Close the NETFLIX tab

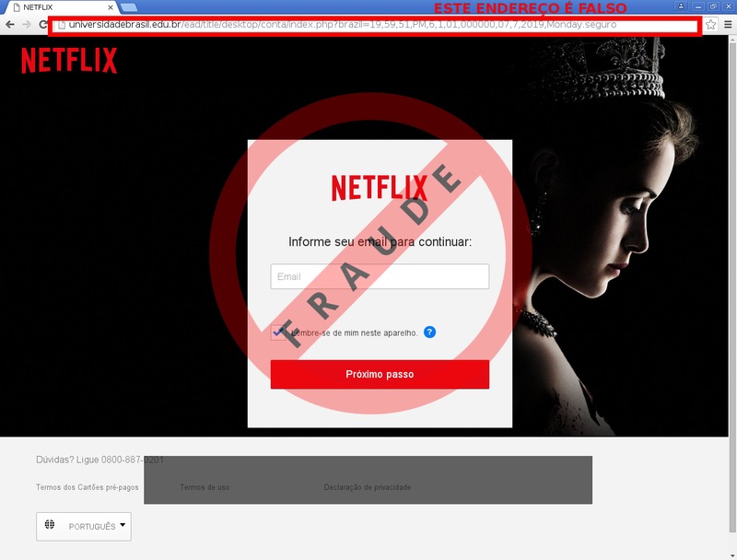[x=111, y=7]
